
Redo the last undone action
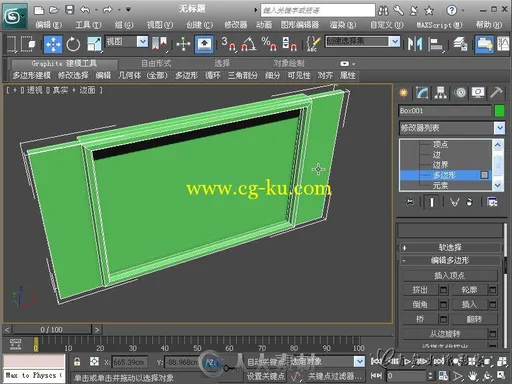107,10
